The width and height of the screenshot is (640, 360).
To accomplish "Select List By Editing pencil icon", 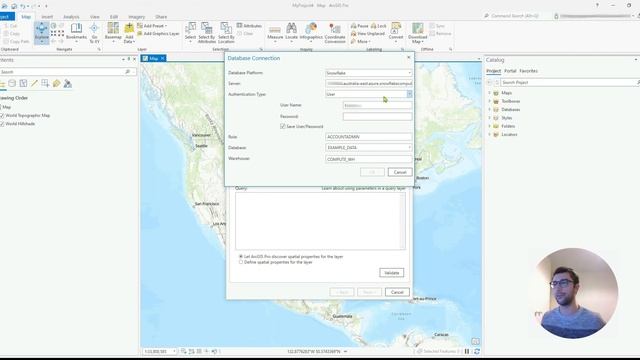I will [x=34, y=83].
